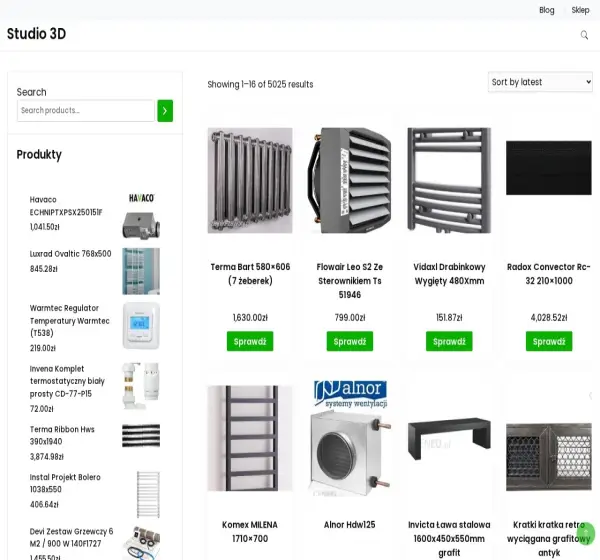Open Invicta Ława stalowa bench image
Image resolution: width=600 pixels, height=560 pixels.
pos(449,439)
